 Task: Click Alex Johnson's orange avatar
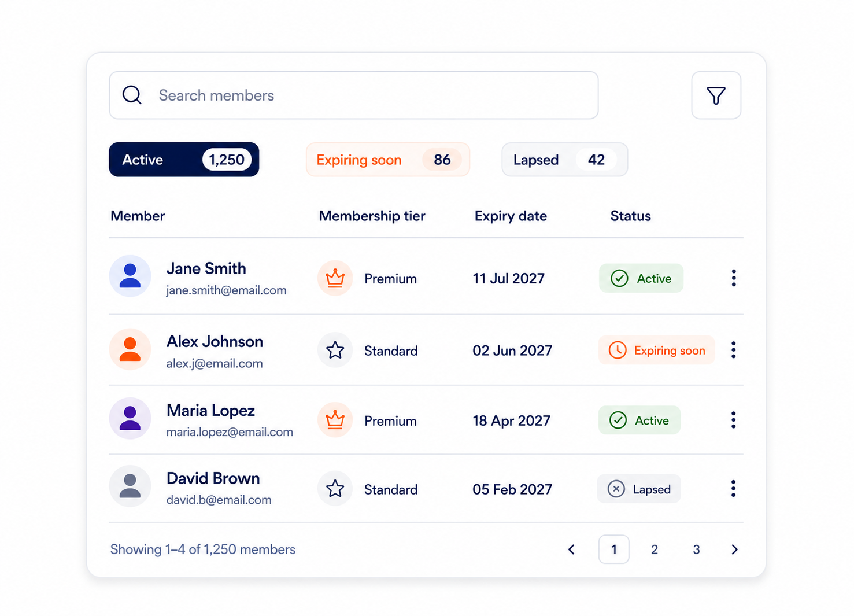point(130,349)
